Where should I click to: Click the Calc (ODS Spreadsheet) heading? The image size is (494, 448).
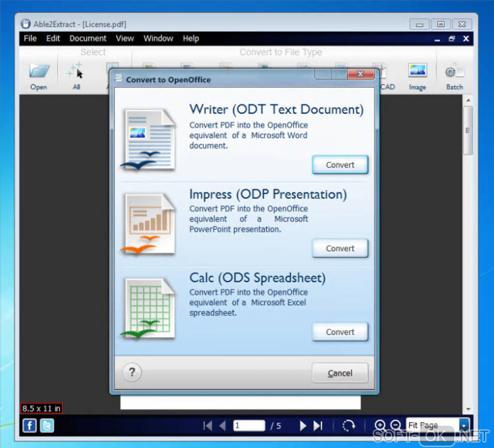[x=257, y=278]
